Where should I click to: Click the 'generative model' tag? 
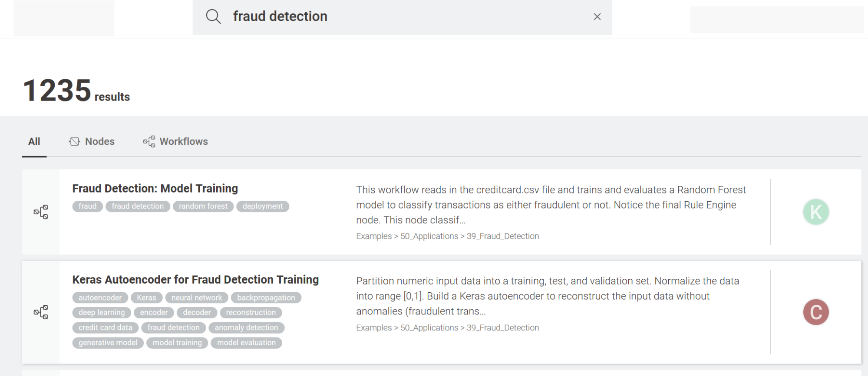coord(108,343)
